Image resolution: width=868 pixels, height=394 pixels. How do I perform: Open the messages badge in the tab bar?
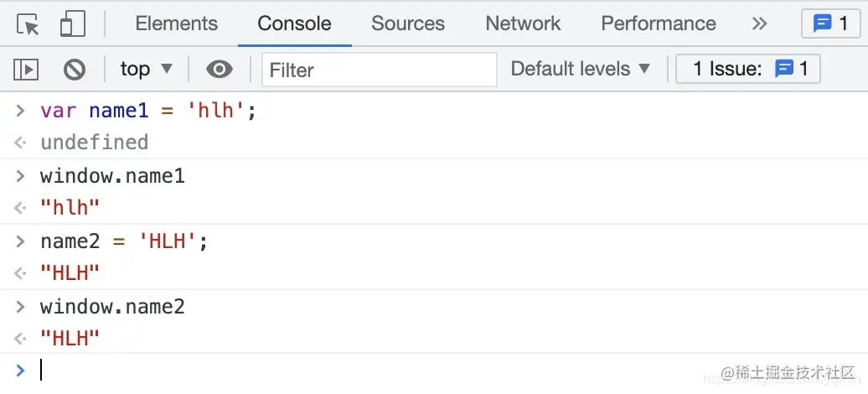tap(830, 23)
